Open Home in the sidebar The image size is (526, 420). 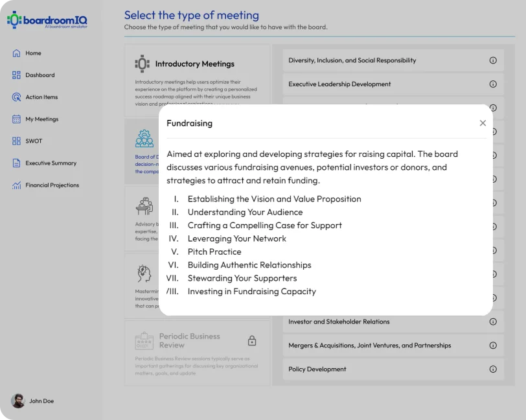click(x=32, y=53)
